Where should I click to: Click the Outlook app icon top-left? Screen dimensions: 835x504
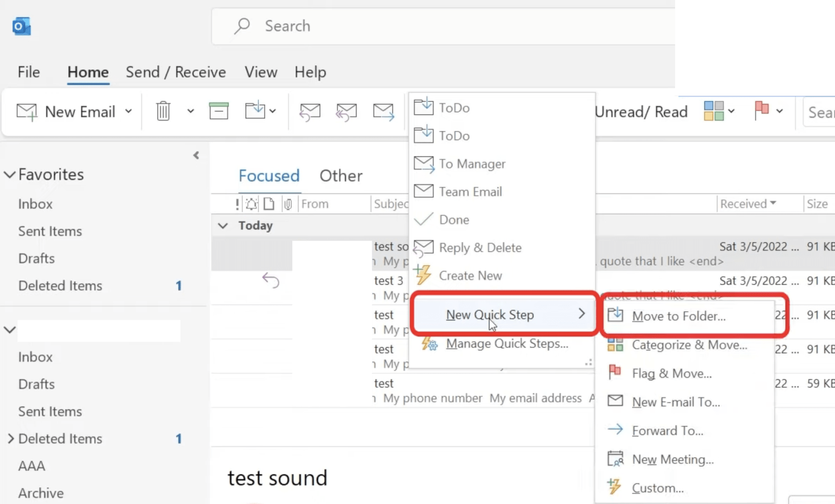click(x=21, y=26)
